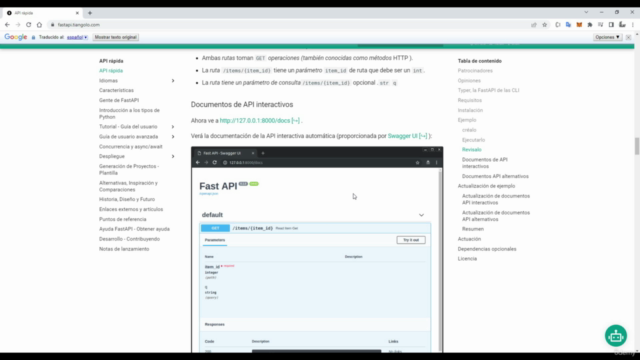Click the tab search chevron in title bar

click(x=586, y=12)
